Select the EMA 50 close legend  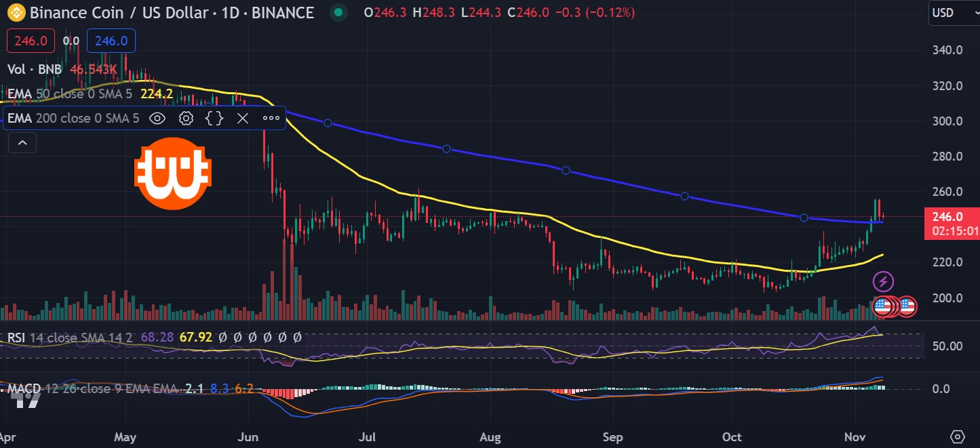coord(70,94)
